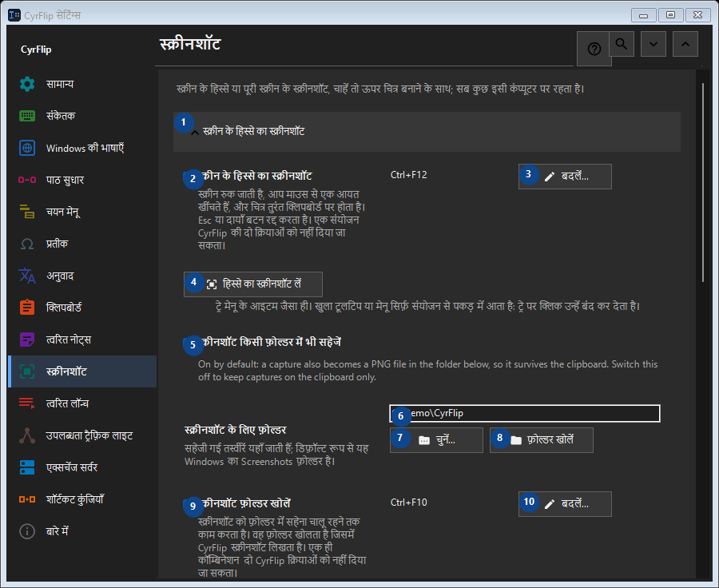Screen dimensions: 719x588
Task: Toggle the 'स्क्रीनशॉट फ़ोल्डर खोलें' checkbox
Action: pos(189,504)
